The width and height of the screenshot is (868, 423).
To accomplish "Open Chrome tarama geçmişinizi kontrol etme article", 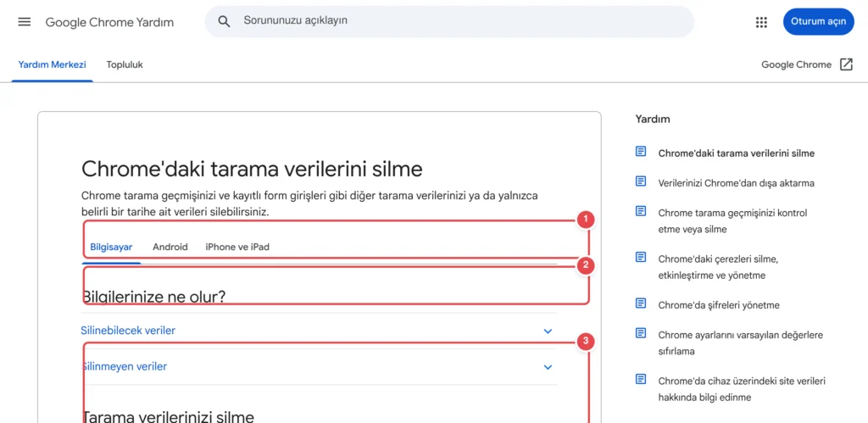I will coord(733,221).
